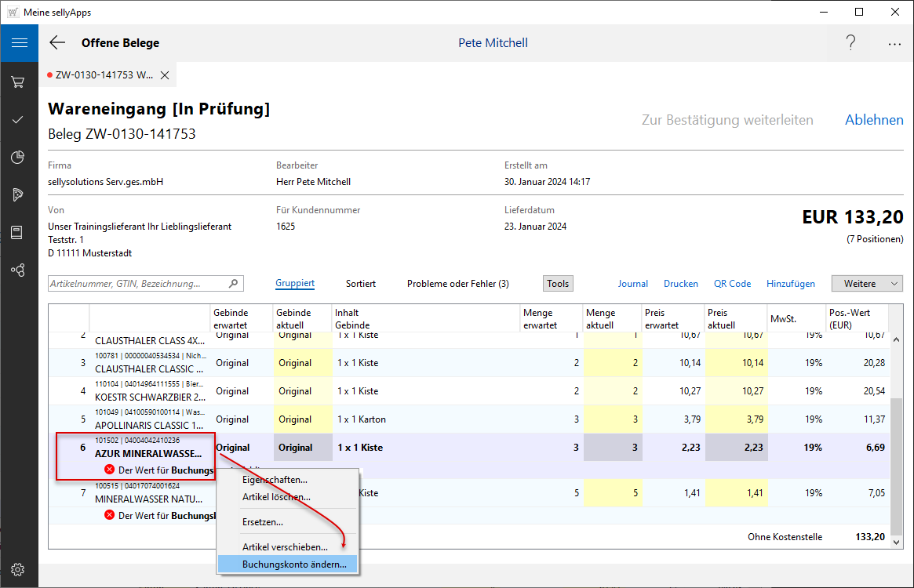Go back with the arrow icon
The image size is (914, 588).
point(57,43)
